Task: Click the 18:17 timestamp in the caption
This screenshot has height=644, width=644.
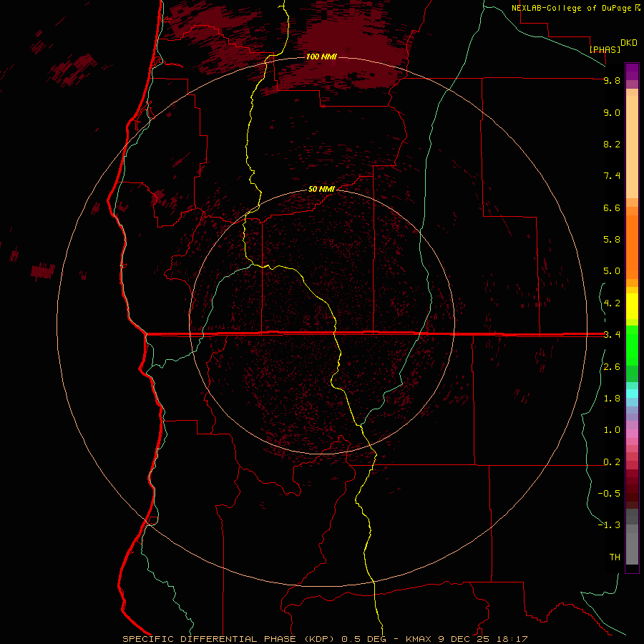Action: click(x=512, y=639)
